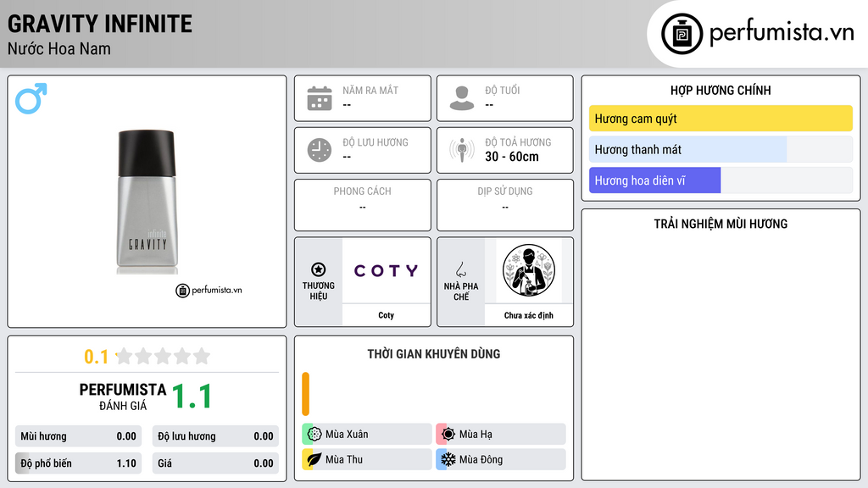The image size is (868, 488).
Task: Click the calendar icon for Năm ra mắt
Action: point(320,98)
